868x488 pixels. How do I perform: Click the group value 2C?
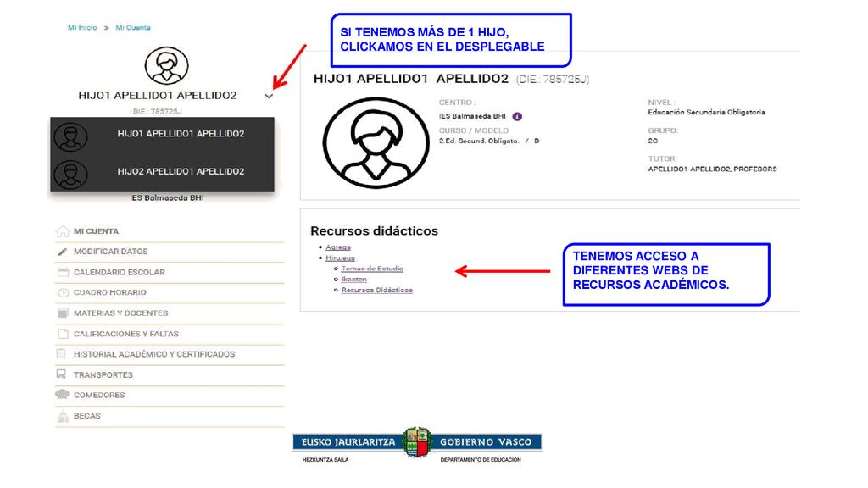[654, 141]
